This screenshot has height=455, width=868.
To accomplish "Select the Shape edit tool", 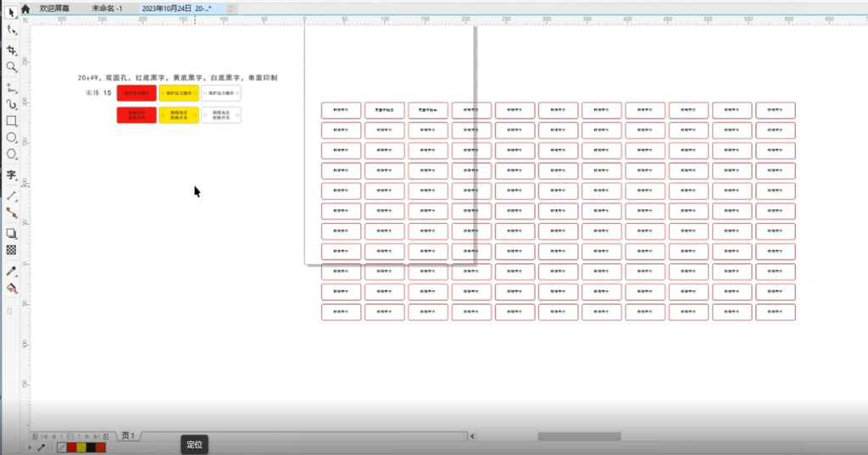I will [11, 31].
